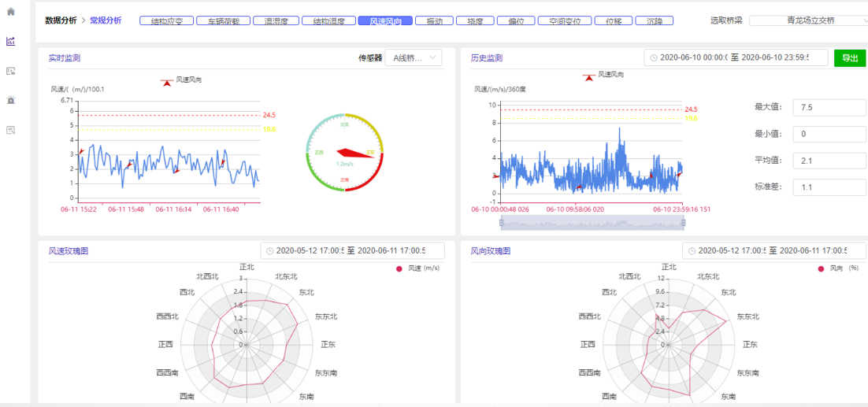Switch to 振动 tab
This screenshot has width=868, height=407.
[433, 21]
